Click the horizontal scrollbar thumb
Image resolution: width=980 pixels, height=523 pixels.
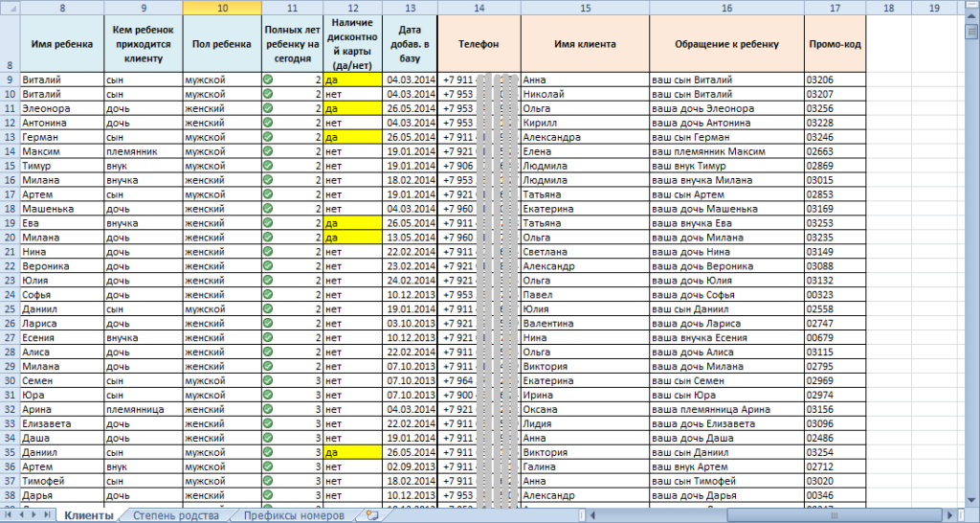[835, 515]
